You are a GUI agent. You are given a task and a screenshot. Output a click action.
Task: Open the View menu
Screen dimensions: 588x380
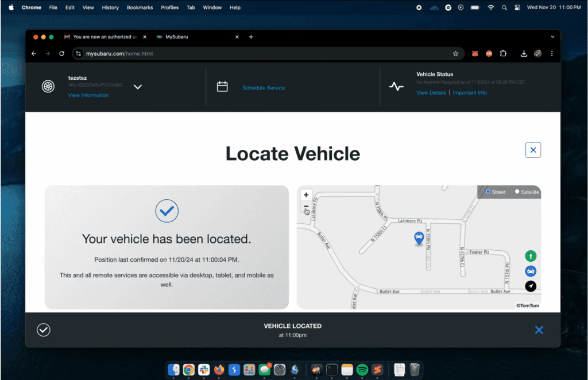click(88, 7)
